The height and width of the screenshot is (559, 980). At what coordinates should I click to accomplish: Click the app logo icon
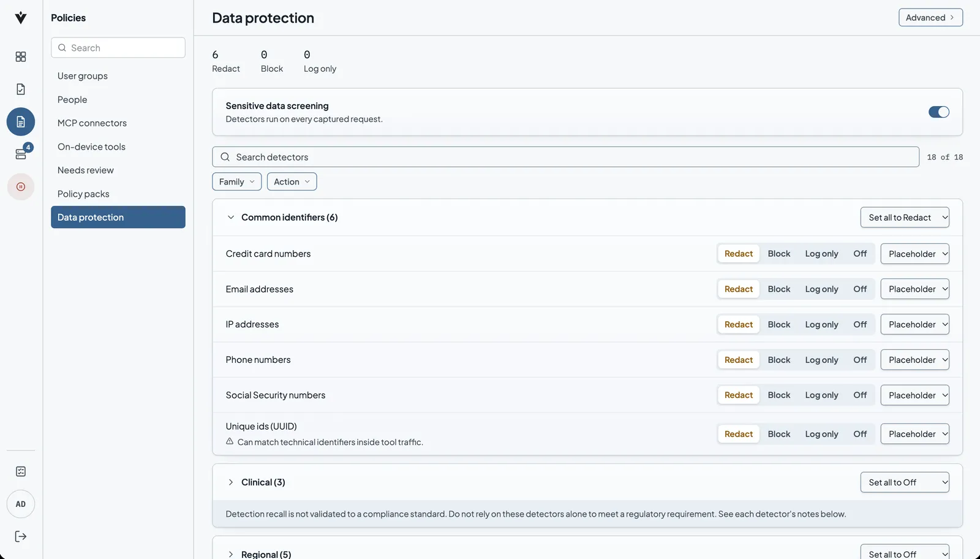(21, 18)
